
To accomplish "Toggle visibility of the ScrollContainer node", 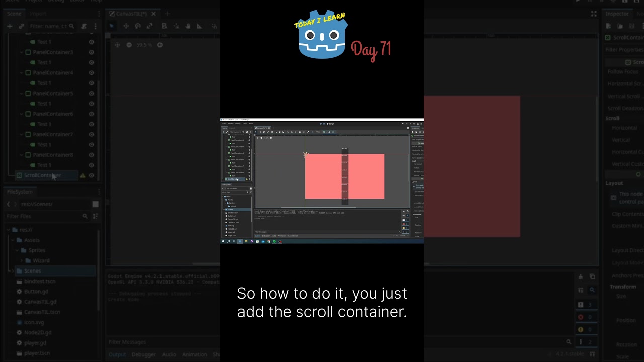I will point(91,176).
